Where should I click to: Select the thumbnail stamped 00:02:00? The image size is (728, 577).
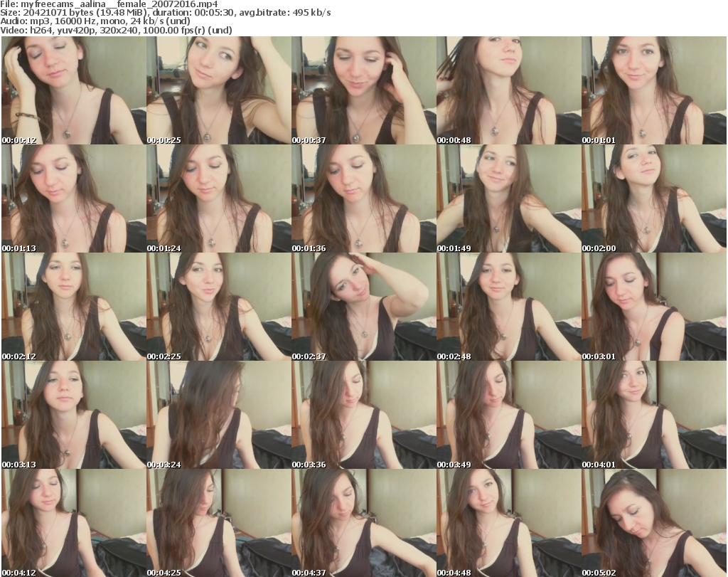coord(654,198)
